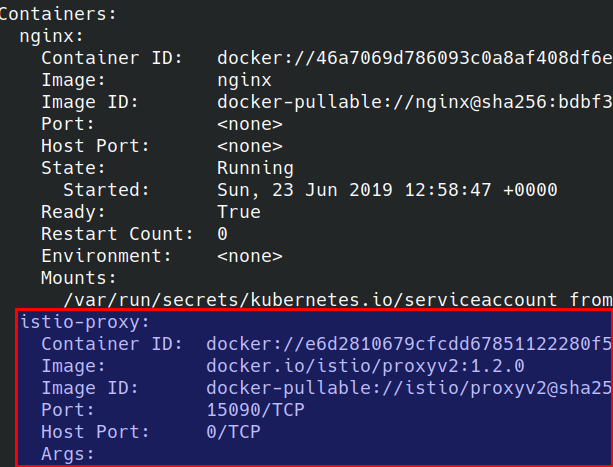Click the Restart Count value 0
The width and height of the screenshot is (613, 467).
click(222, 234)
